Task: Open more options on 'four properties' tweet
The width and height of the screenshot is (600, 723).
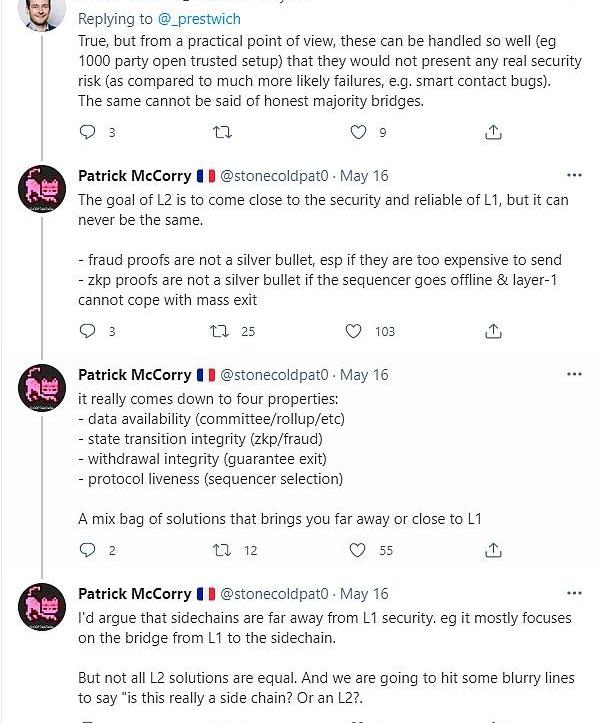Action: tap(574, 374)
